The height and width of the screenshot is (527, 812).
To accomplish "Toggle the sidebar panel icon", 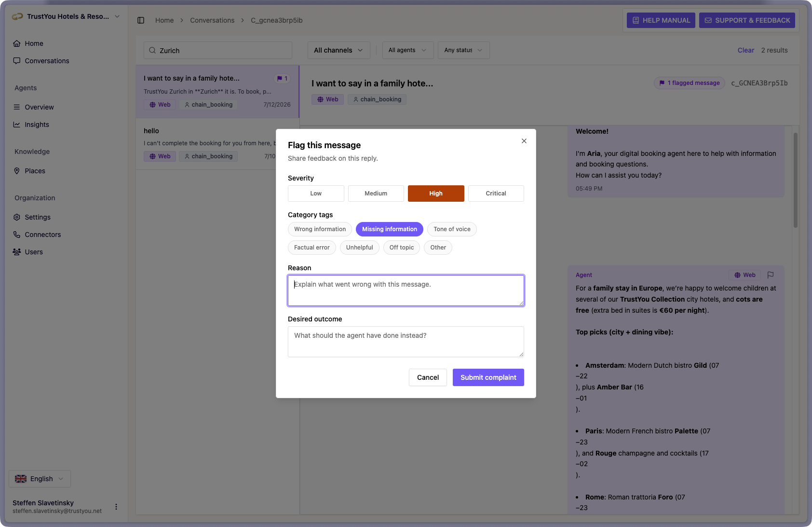I will click(141, 20).
